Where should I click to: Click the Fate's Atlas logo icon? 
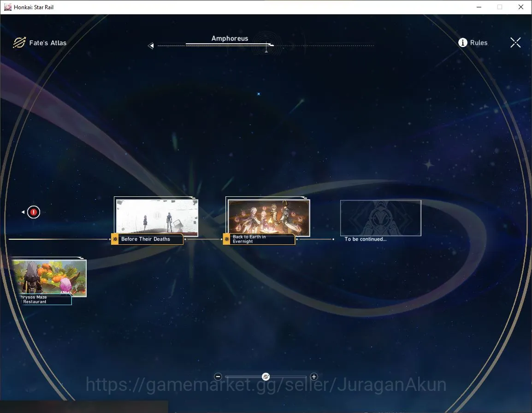19,42
